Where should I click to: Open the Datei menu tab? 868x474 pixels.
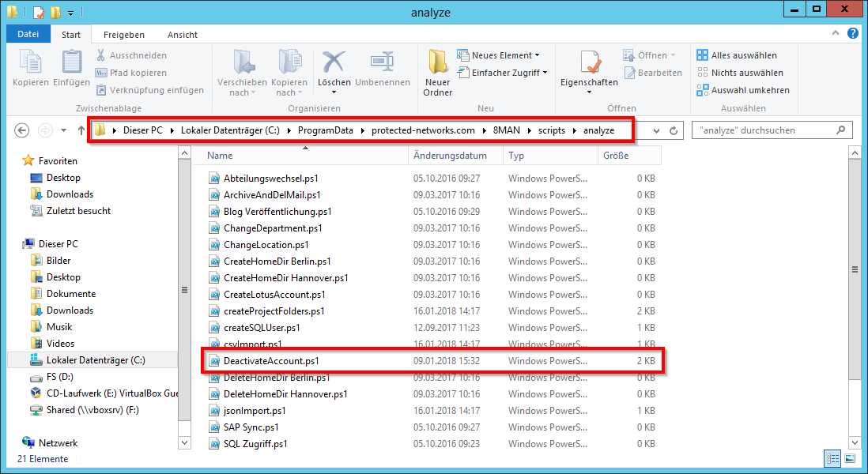(28, 35)
